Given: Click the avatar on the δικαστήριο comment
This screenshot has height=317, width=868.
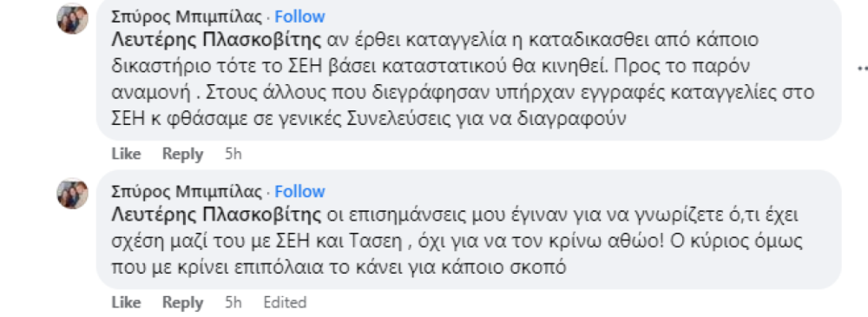Looking at the screenshot, I should click(73, 19).
